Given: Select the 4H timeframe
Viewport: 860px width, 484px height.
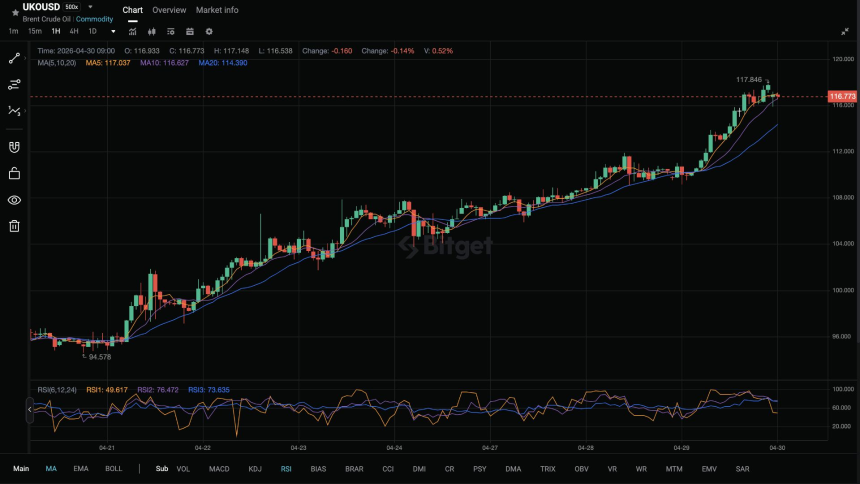Looking at the screenshot, I should point(73,31).
